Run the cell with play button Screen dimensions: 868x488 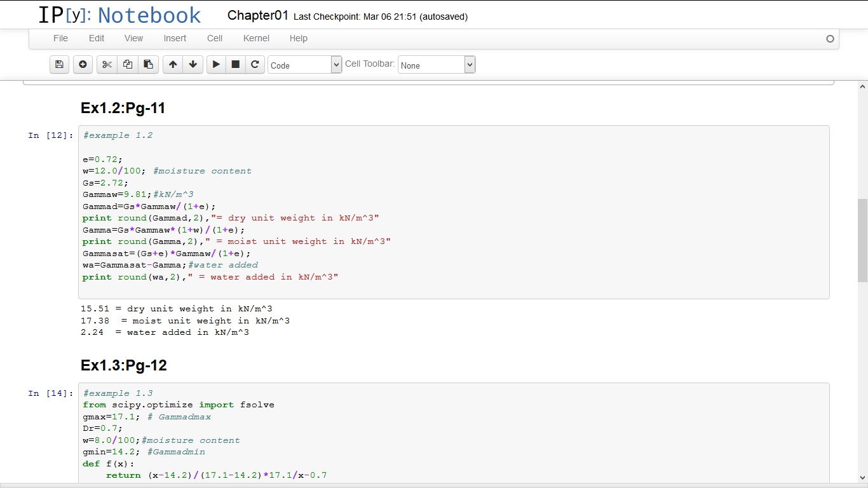coord(216,65)
